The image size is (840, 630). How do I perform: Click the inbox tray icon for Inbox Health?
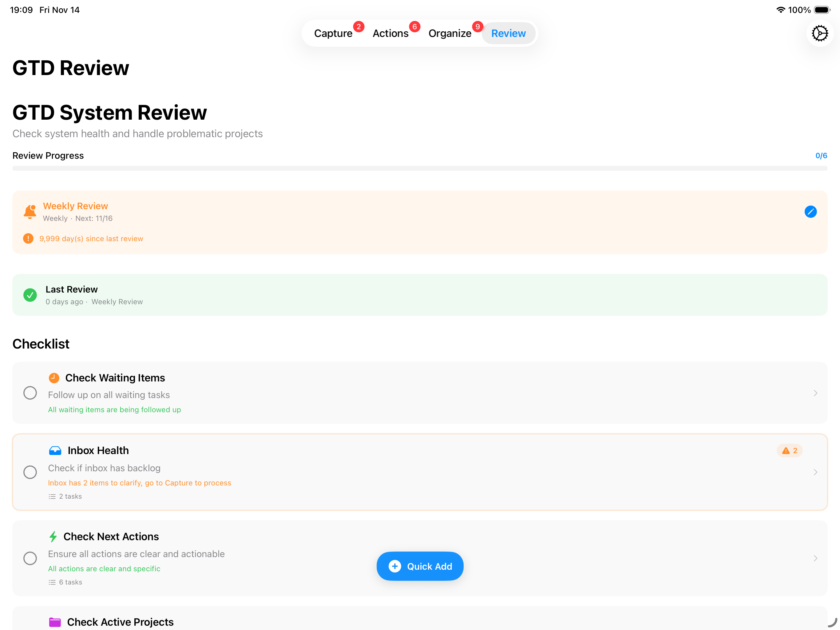tap(55, 450)
